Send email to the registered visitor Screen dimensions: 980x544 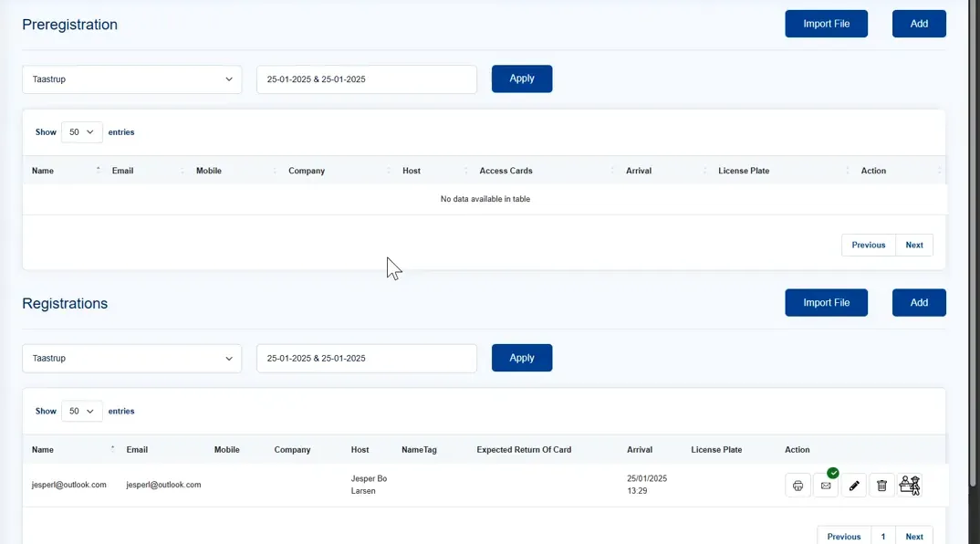click(x=826, y=486)
